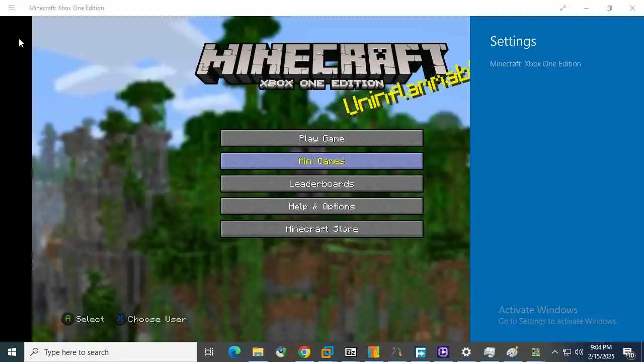Image resolution: width=644 pixels, height=362 pixels.
Task: Minimize the Minecraft window
Action: (586, 8)
